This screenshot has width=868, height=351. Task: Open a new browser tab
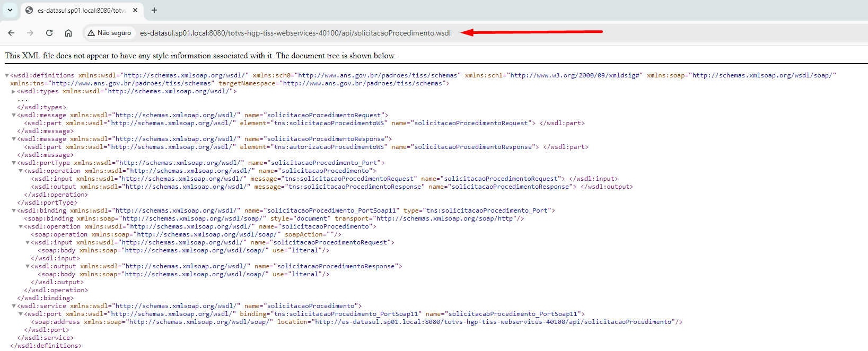click(x=154, y=10)
